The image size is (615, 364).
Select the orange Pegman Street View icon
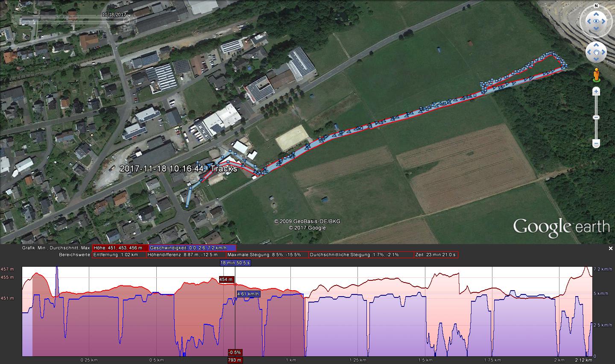tap(596, 76)
